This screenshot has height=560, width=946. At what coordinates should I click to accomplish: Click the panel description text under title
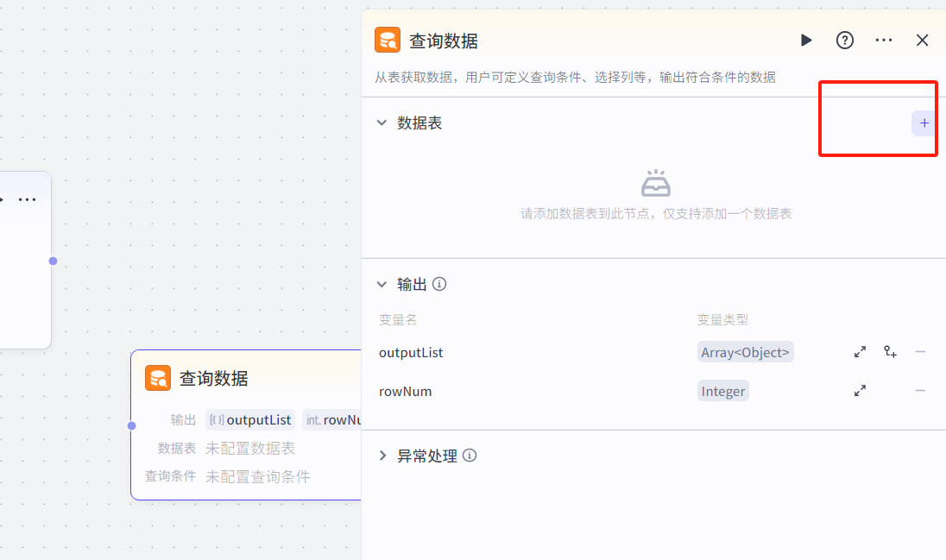click(x=575, y=78)
